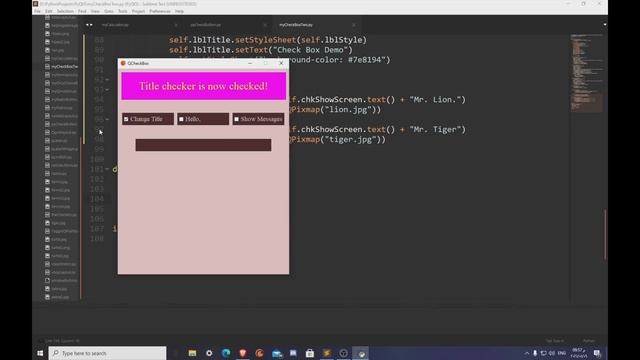Collapse the code fold at line 93
640x360 pixels.
point(107,89)
